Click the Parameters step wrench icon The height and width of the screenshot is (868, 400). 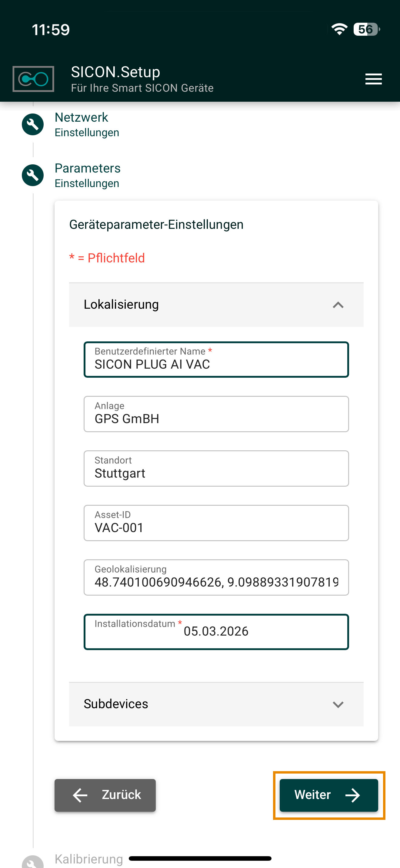[x=33, y=175]
